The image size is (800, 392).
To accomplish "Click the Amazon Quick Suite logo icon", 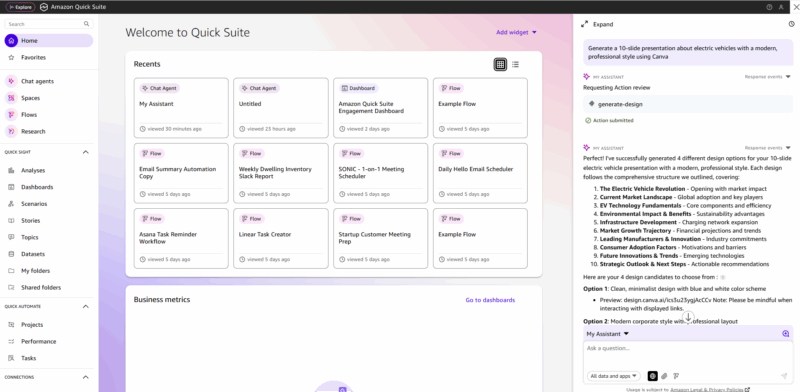I will [44, 7].
